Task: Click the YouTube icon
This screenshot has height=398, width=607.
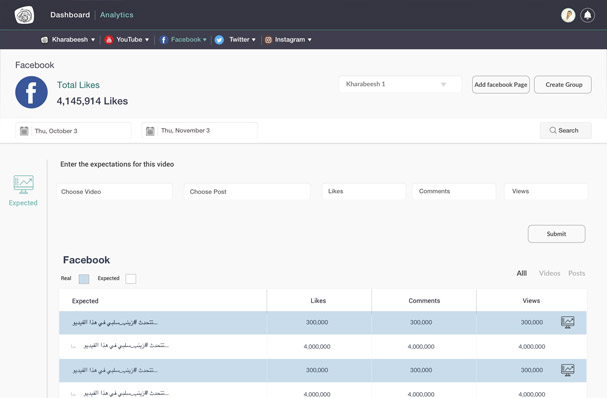Action: [x=109, y=39]
